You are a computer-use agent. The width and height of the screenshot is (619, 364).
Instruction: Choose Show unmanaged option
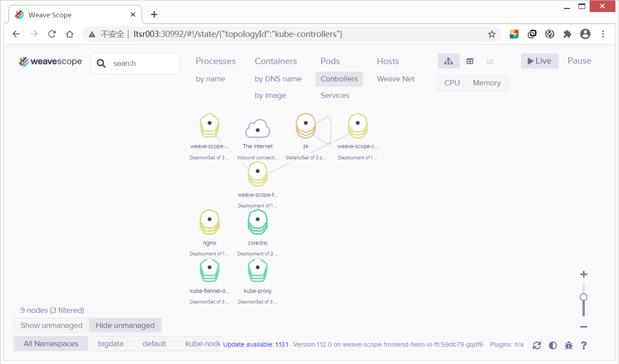pyautogui.click(x=52, y=325)
